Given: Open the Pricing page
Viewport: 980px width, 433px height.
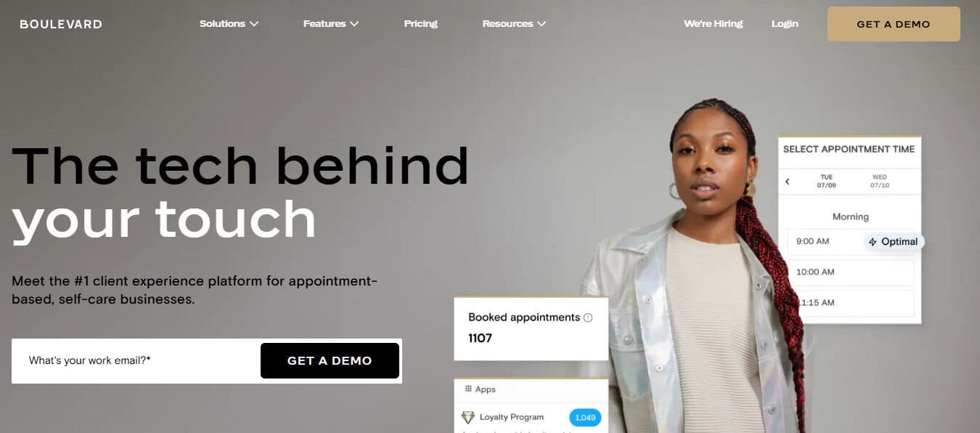Looking at the screenshot, I should coord(421,24).
